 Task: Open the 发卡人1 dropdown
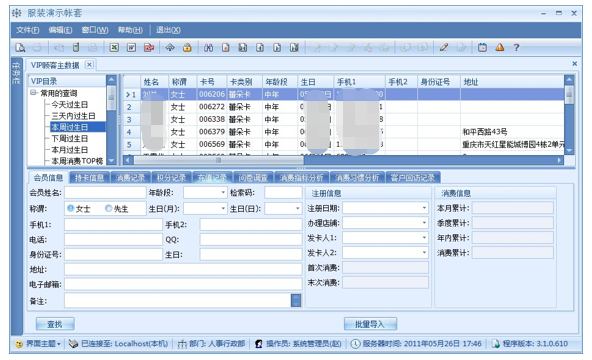[x=424, y=238]
